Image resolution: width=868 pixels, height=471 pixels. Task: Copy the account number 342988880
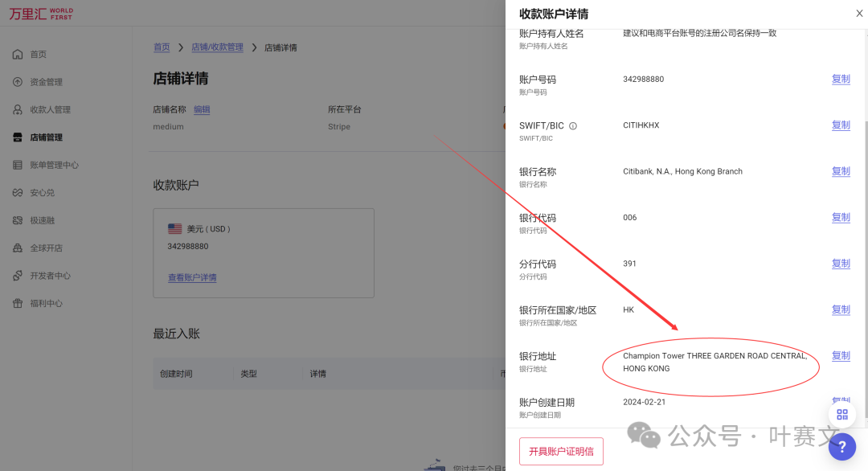pyautogui.click(x=841, y=80)
